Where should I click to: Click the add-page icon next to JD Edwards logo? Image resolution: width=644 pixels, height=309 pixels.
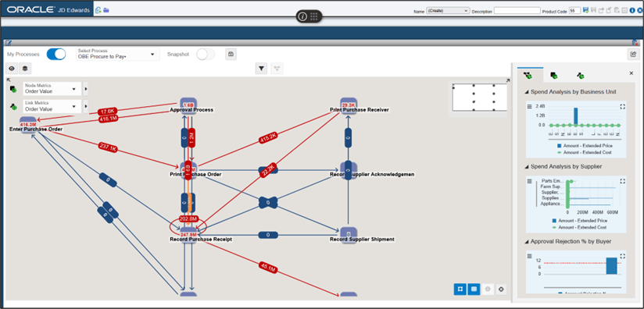[98, 10]
